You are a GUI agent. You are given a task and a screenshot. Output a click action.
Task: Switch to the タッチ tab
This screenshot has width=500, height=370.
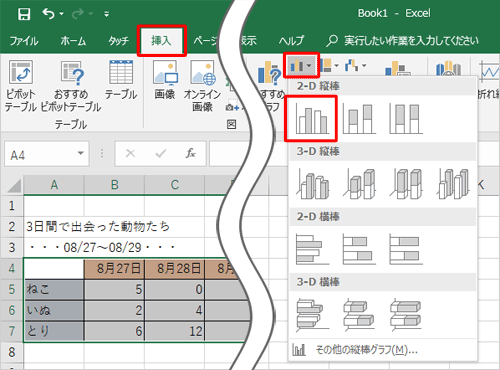[x=118, y=41]
